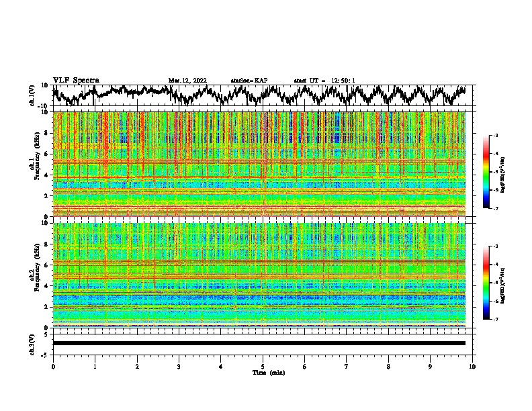The height and width of the screenshot is (411, 532).
Task: Click time axis tick label "2"
Action: point(137,367)
